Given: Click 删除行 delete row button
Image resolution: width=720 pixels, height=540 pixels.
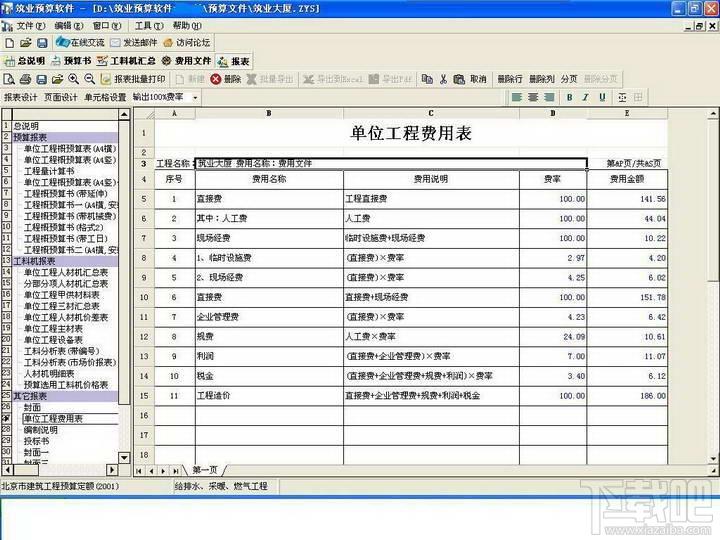Looking at the screenshot, I should [510, 79].
